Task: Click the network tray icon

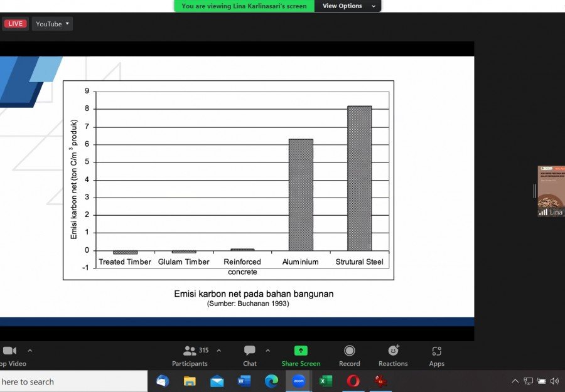Action: [x=528, y=381]
